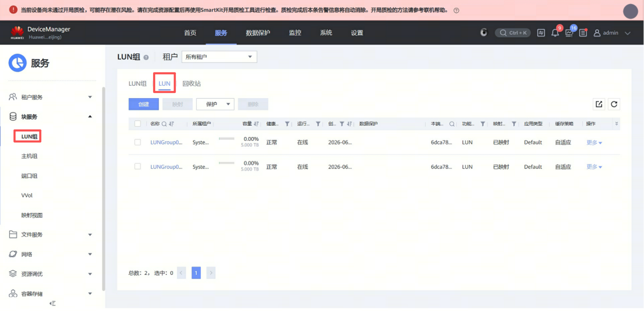644x311 pixels.
Task: Expand 更多 actions for the first LUN row
Action: pyautogui.click(x=594, y=143)
